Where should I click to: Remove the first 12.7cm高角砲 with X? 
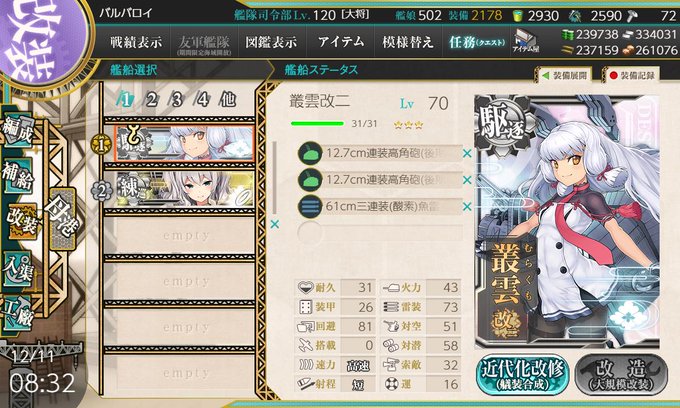(467, 153)
